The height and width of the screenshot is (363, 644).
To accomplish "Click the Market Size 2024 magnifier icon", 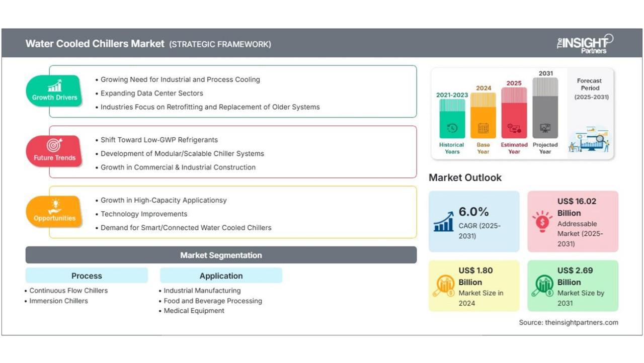I will (x=444, y=286).
